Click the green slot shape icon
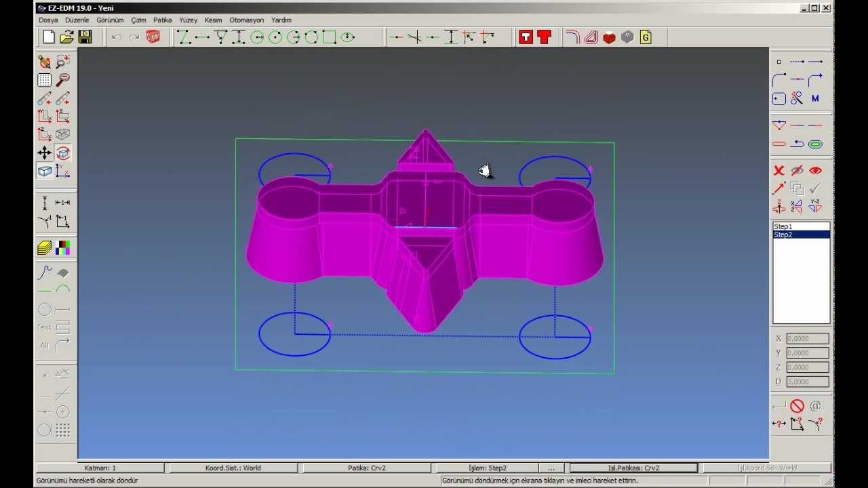Image resolution: width=868 pixels, height=488 pixels. tap(815, 144)
